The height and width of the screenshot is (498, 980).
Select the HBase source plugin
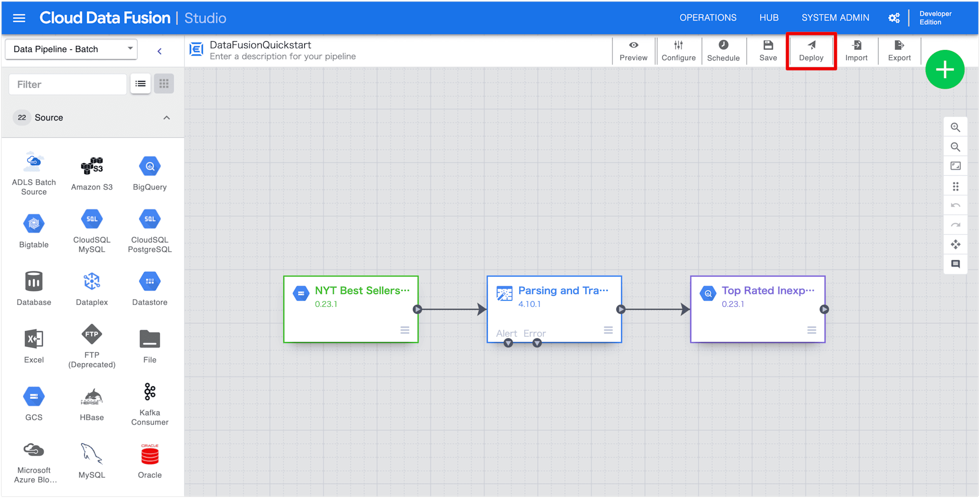coord(92,404)
